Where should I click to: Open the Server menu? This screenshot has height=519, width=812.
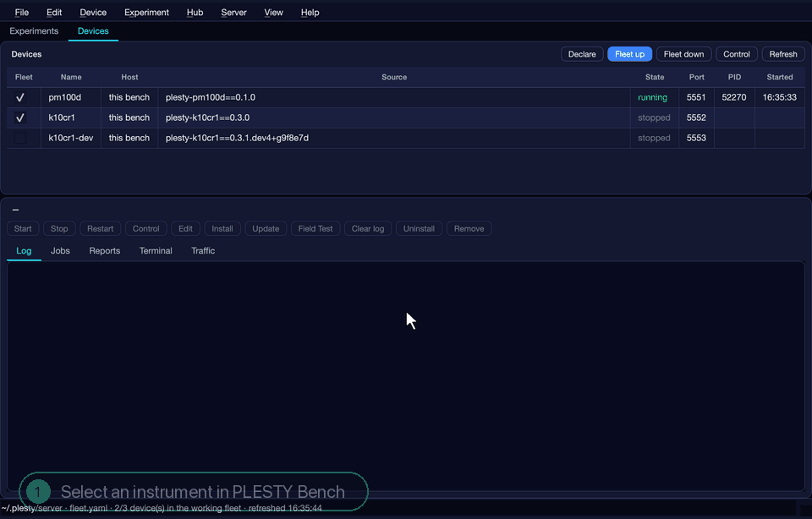click(x=233, y=13)
